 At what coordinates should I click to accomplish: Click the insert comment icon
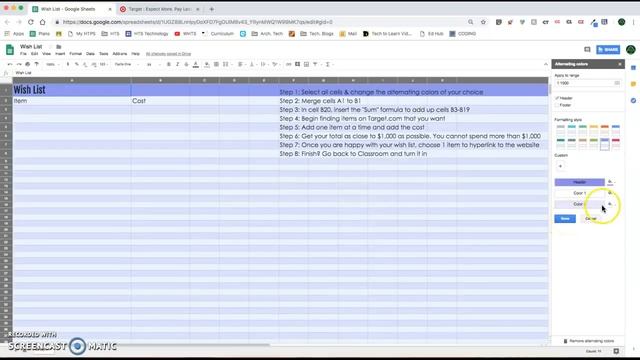(298, 64)
